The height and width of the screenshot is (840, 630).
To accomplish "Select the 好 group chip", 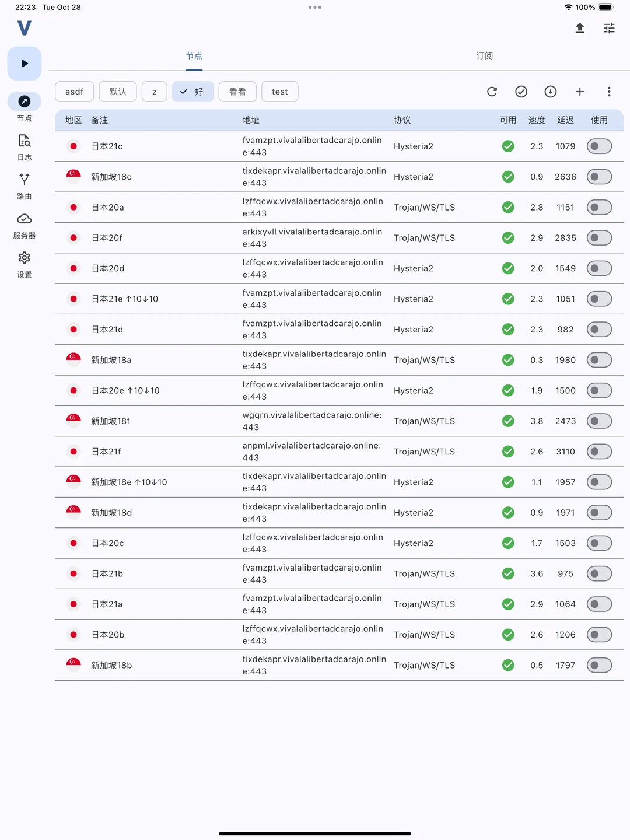I will tap(192, 92).
